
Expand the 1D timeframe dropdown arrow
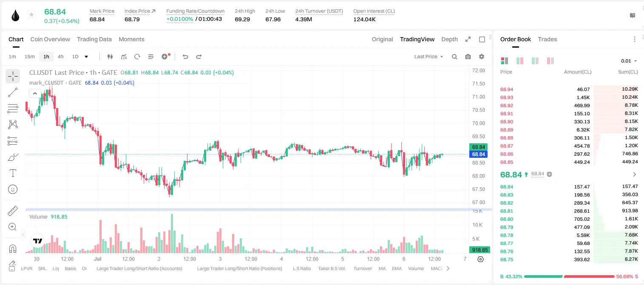86,57
